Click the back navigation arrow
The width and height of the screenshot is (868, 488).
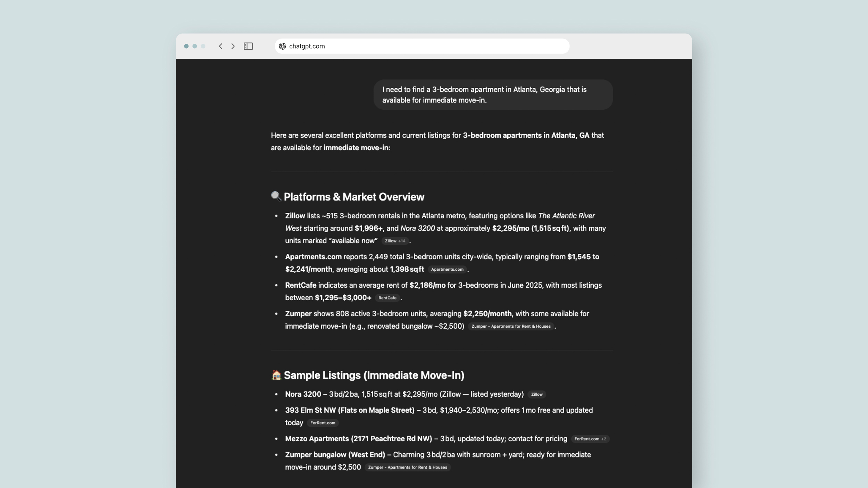(x=220, y=46)
